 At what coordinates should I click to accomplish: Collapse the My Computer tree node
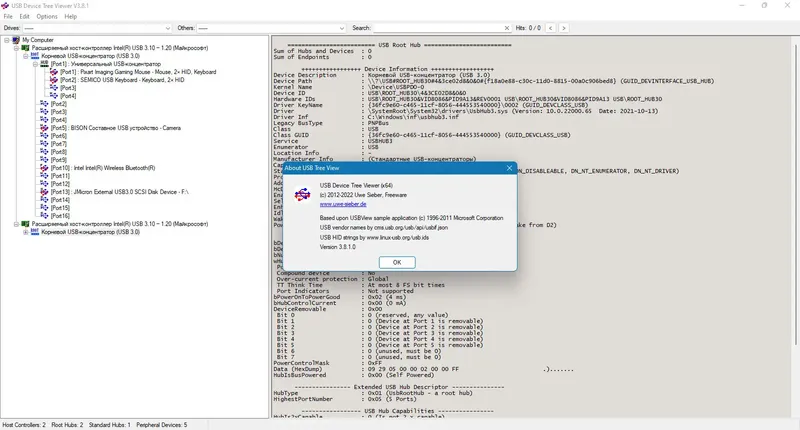point(7,40)
